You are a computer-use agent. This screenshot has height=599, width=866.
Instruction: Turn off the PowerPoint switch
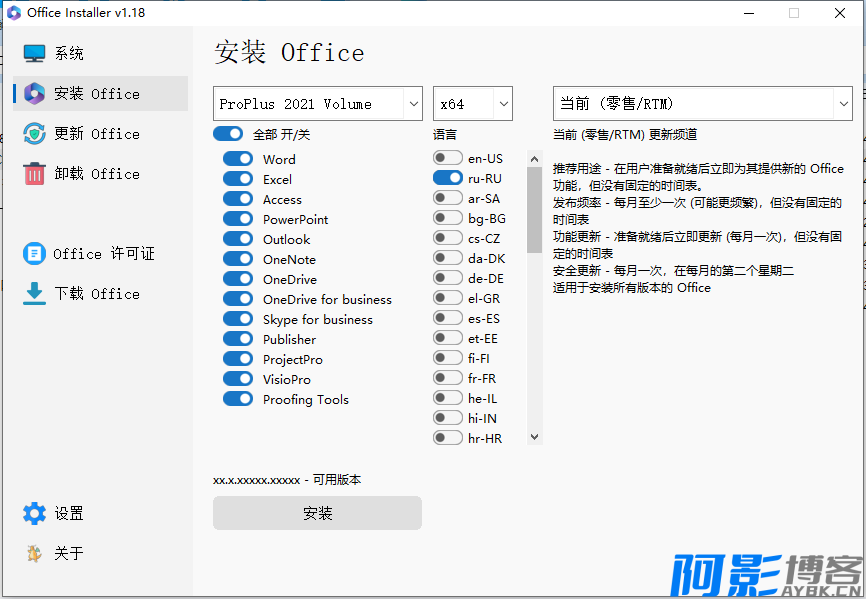238,219
